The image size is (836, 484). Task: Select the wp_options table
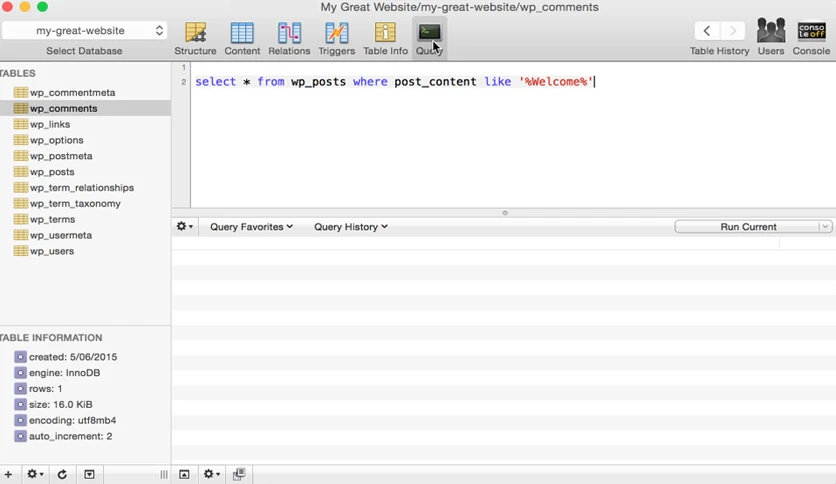point(57,140)
